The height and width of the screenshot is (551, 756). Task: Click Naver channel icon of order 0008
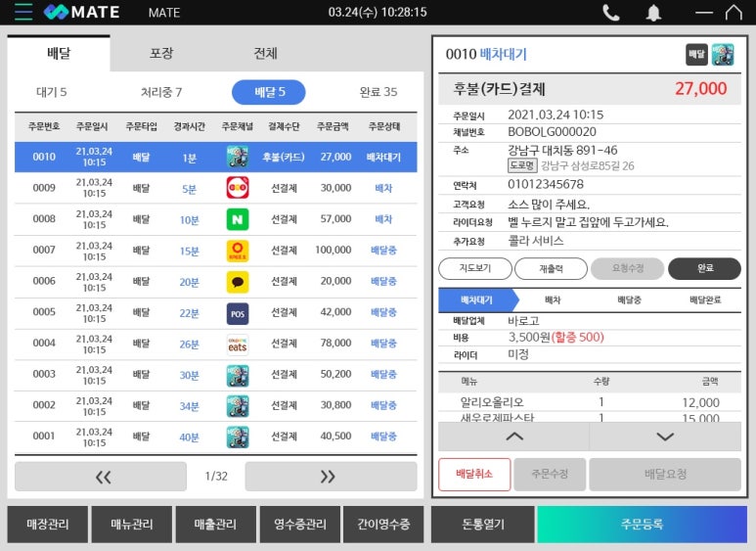pos(238,219)
